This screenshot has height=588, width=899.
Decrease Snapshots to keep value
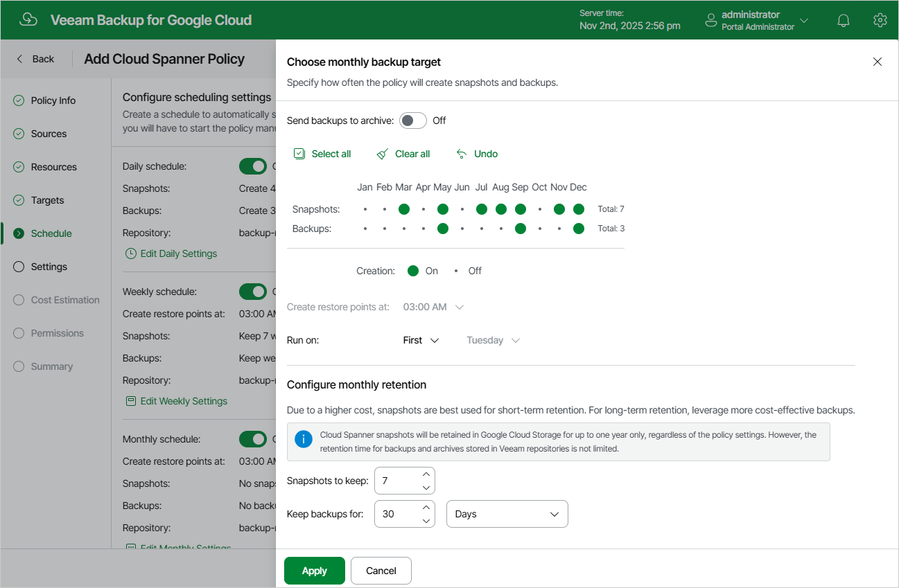coord(426,487)
